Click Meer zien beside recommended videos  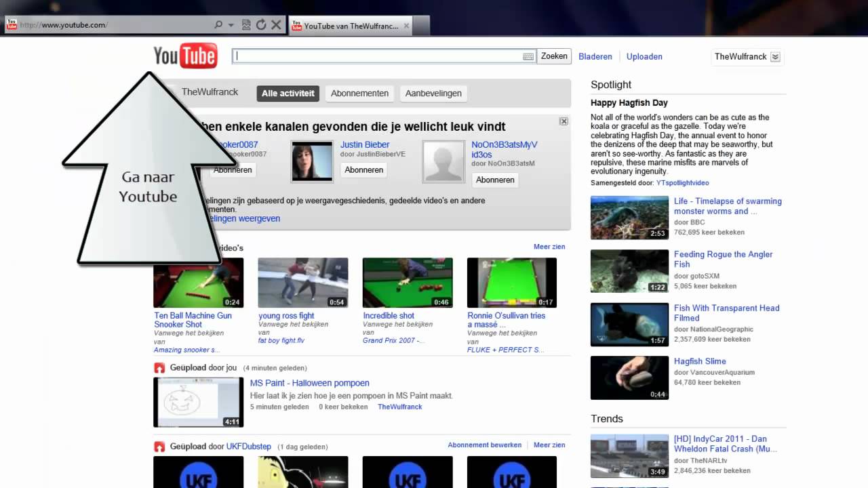(549, 247)
